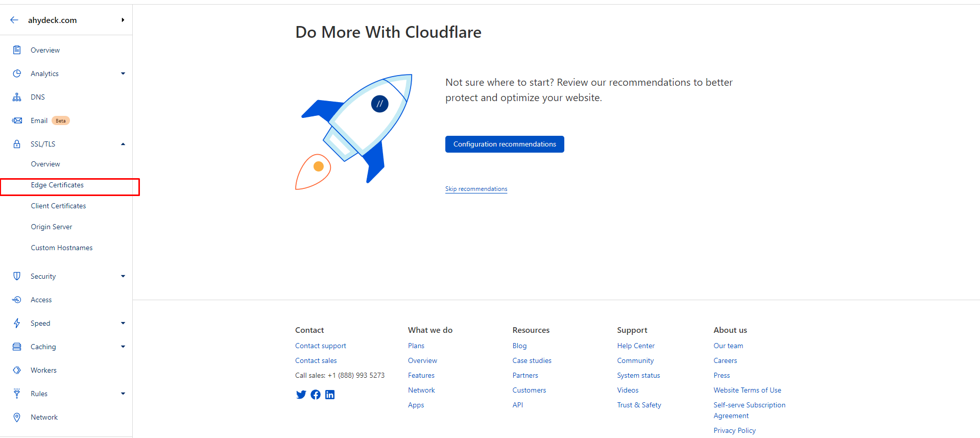Click the Overview link under What we do
This screenshot has height=438, width=980.
click(x=423, y=360)
